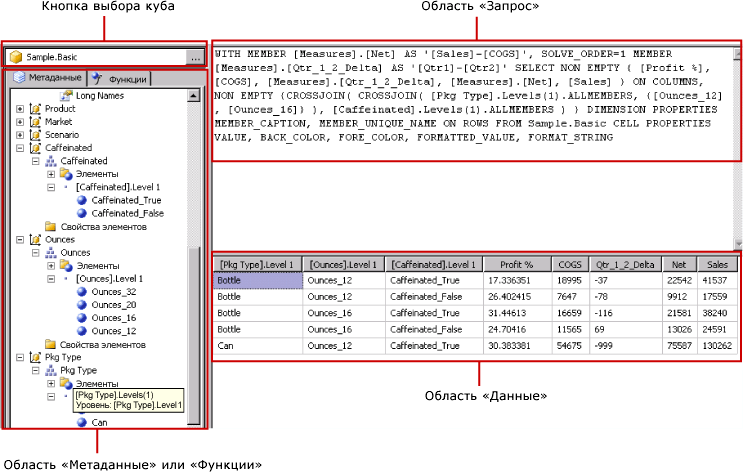Viewport: 744px width, 472px height.
Task: Select the Ounces_32 member icon
Action: pos(82,292)
